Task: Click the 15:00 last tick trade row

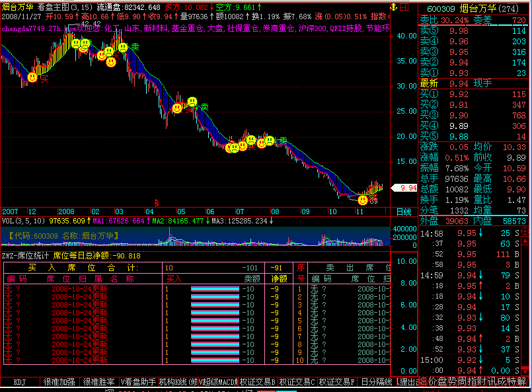Action: click(470, 360)
